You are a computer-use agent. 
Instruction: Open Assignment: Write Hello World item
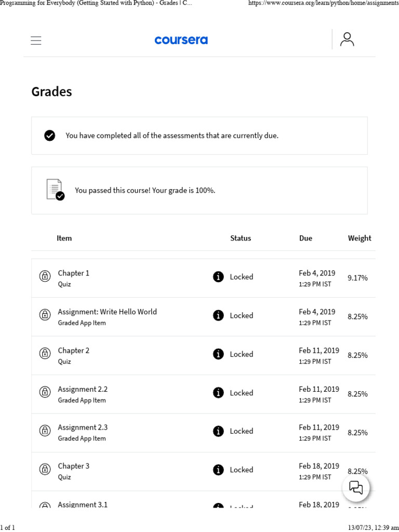107,312
